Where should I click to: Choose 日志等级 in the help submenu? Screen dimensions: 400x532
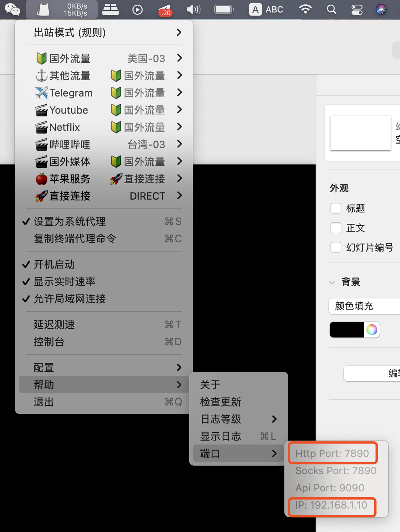click(x=238, y=419)
